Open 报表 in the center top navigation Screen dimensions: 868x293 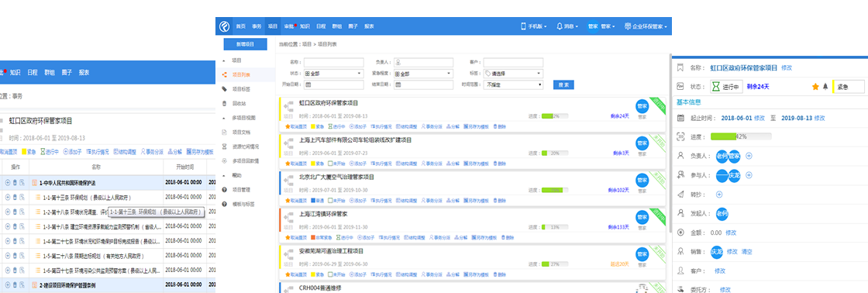(369, 26)
